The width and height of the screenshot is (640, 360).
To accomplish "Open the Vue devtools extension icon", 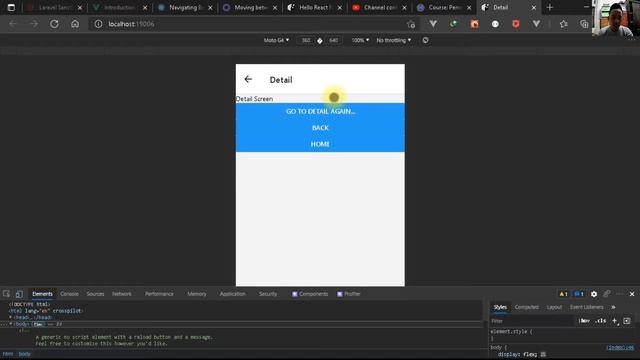I will [x=433, y=24].
